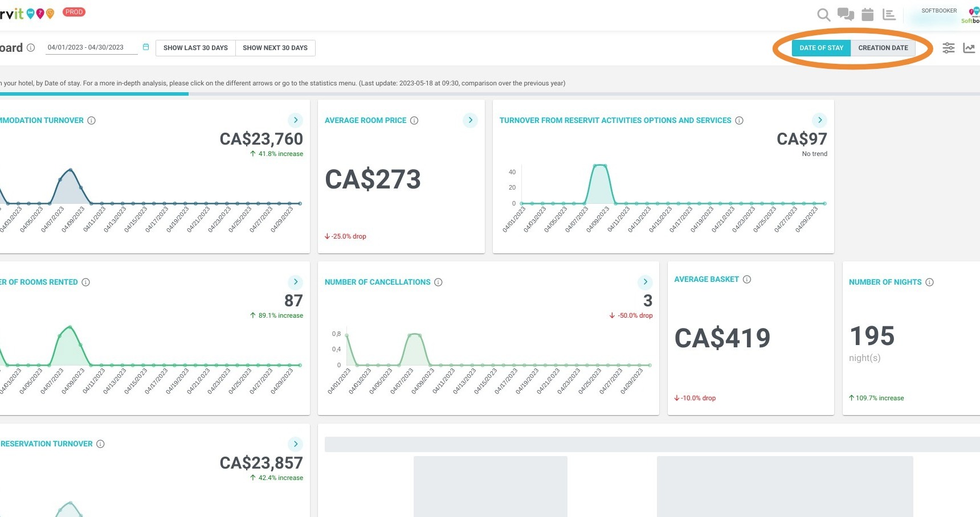Expand Rooms Rented details arrow
Screen dimensions: 980x517
(x=295, y=282)
